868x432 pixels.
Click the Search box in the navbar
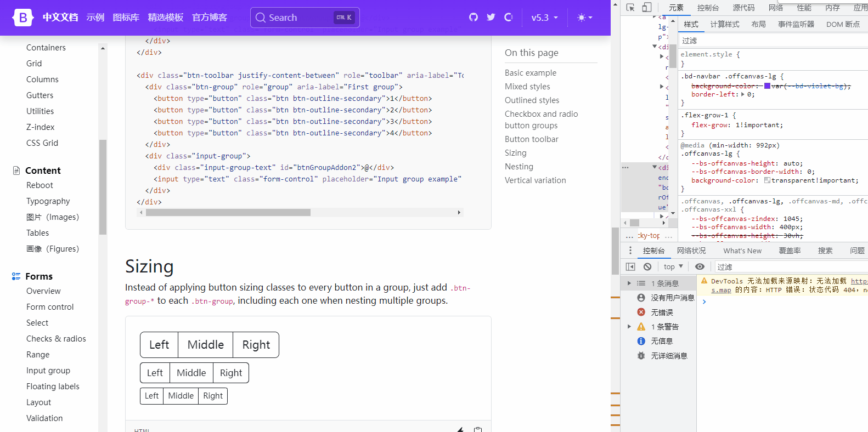[x=305, y=18]
